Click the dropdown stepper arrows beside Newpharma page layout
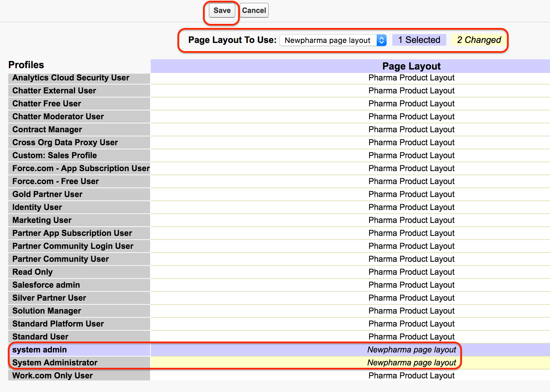Viewport: 550px width, 392px height. pyautogui.click(x=381, y=40)
